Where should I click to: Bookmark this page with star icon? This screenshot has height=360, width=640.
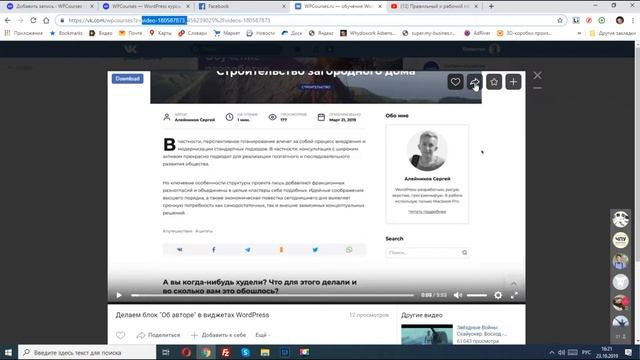[560, 20]
